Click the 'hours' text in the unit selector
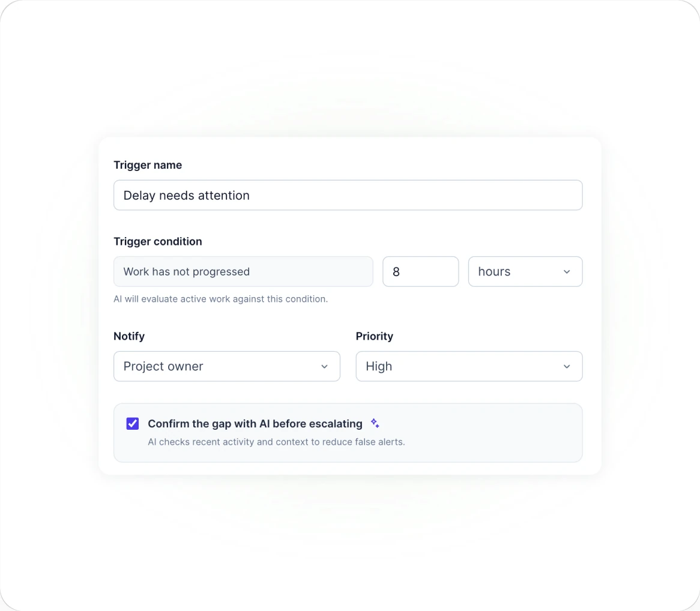The height and width of the screenshot is (611, 700). (x=494, y=271)
